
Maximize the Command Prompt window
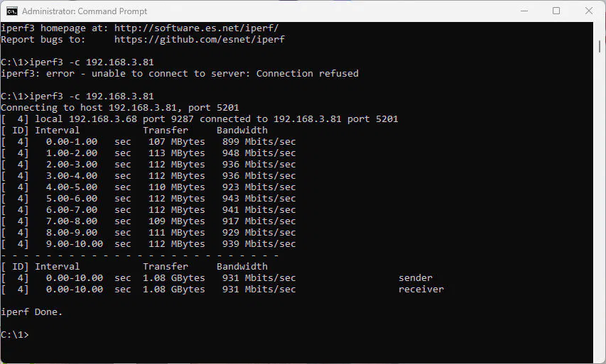pyautogui.click(x=556, y=11)
